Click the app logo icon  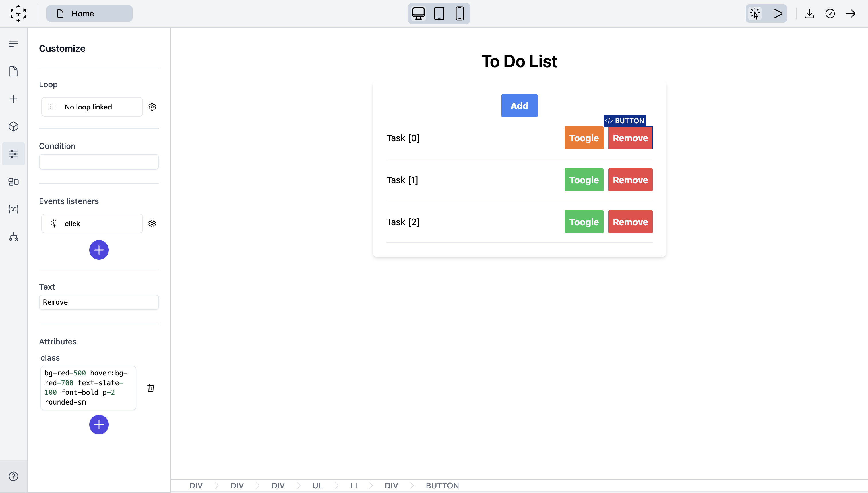point(18,14)
